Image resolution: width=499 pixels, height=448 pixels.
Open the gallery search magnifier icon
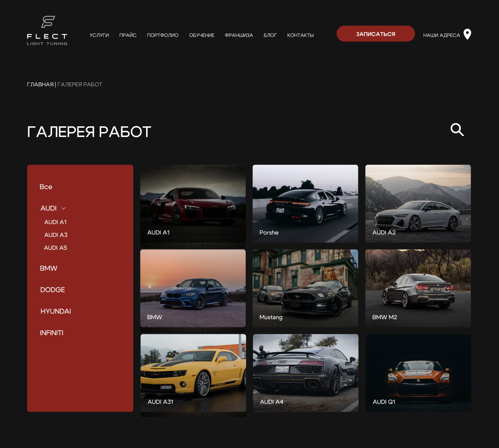point(457,130)
